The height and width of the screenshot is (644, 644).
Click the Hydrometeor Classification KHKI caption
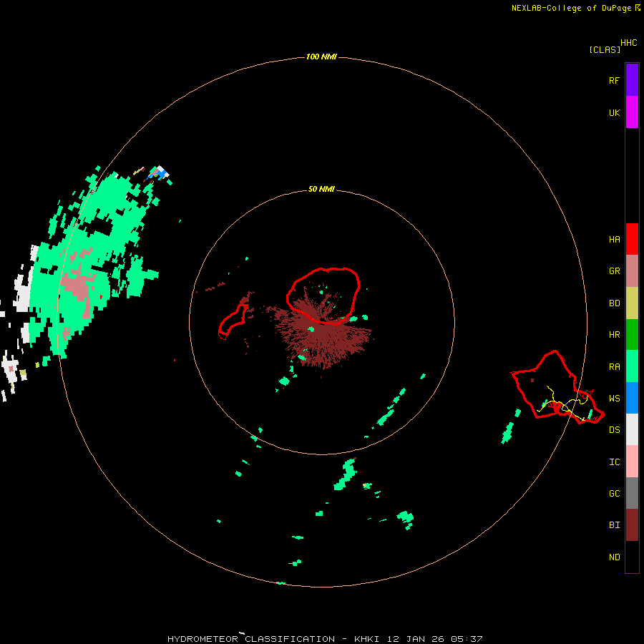(325, 639)
